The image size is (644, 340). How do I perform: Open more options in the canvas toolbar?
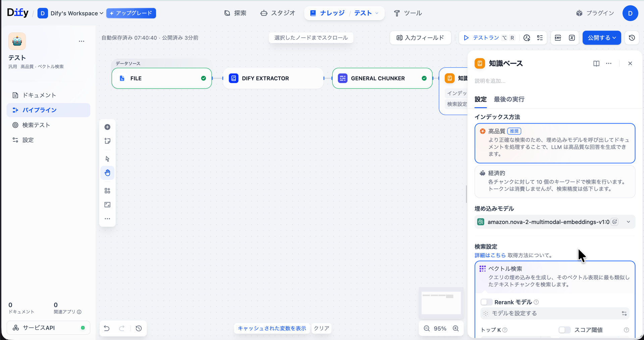tap(107, 219)
